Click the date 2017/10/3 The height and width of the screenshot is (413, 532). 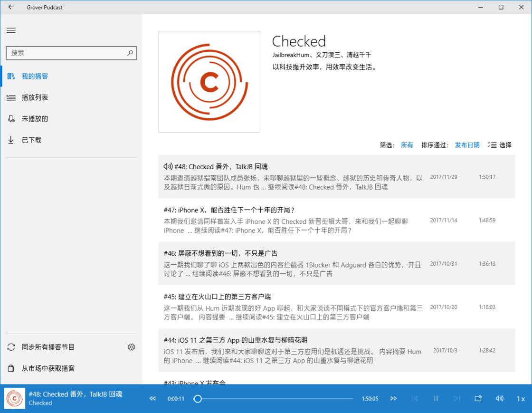click(445, 351)
